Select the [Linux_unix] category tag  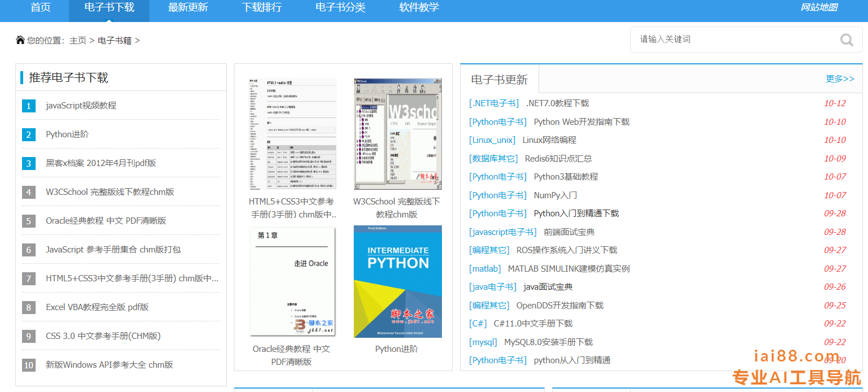click(x=492, y=140)
